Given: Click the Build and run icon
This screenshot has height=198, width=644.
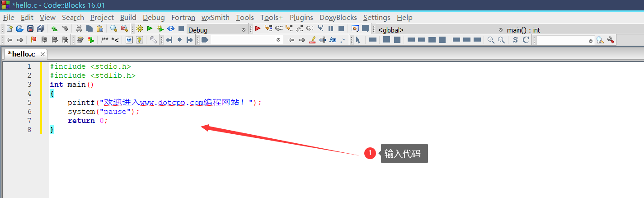Looking at the screenshot, I should (x=160, y=28).
